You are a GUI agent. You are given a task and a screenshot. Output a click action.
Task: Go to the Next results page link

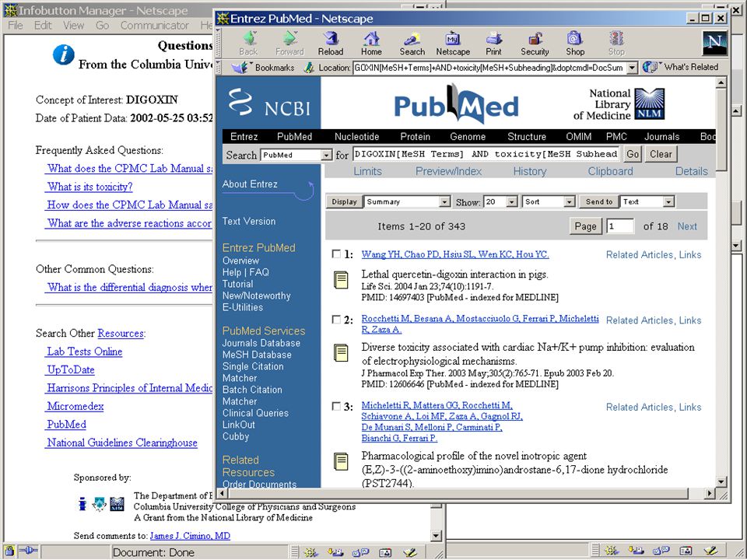(687, 226)
